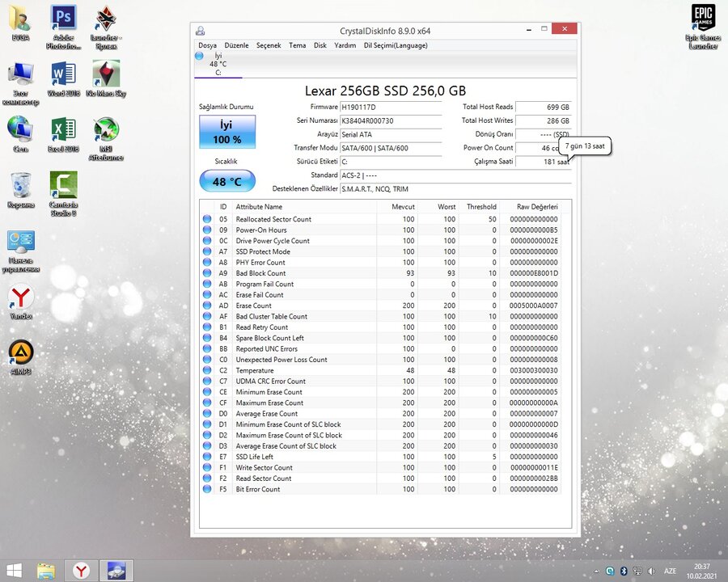Open the Tema menu
This screenshot has width=728, height=582.
point(298,45)
